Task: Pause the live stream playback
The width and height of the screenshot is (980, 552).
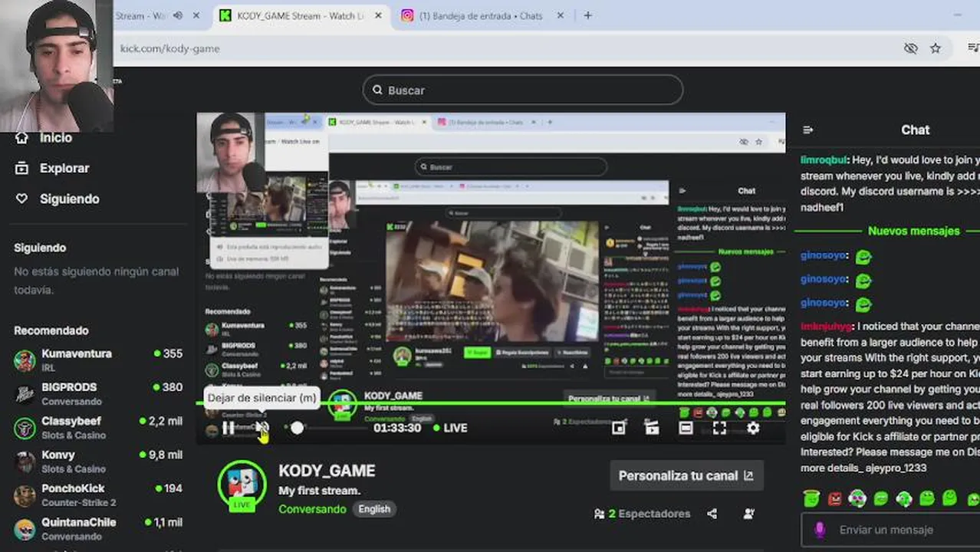Action: click(x=228, y=428)
